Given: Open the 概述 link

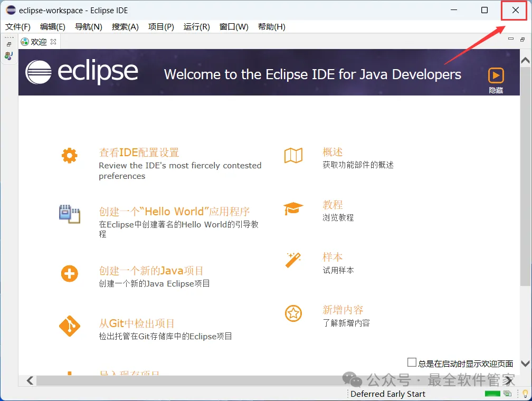Looking at the screenshot, I should (x=332, y=152).
